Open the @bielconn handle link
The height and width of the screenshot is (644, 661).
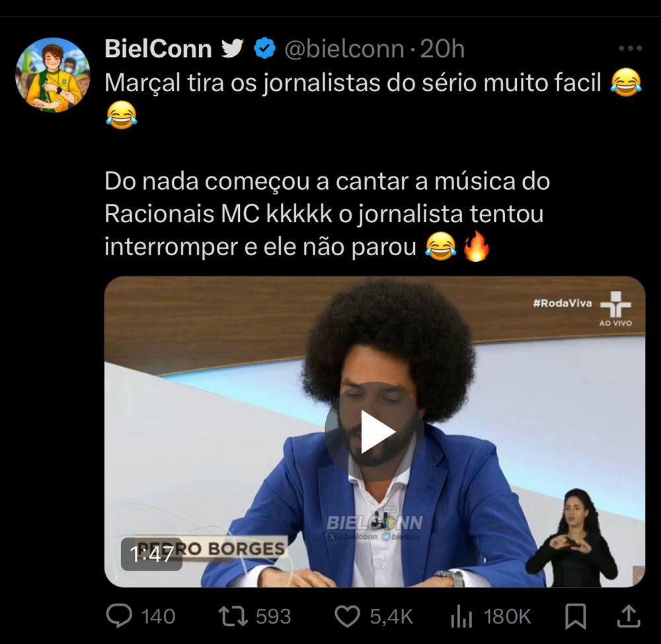pyautogui.click(x=344, y=49)
